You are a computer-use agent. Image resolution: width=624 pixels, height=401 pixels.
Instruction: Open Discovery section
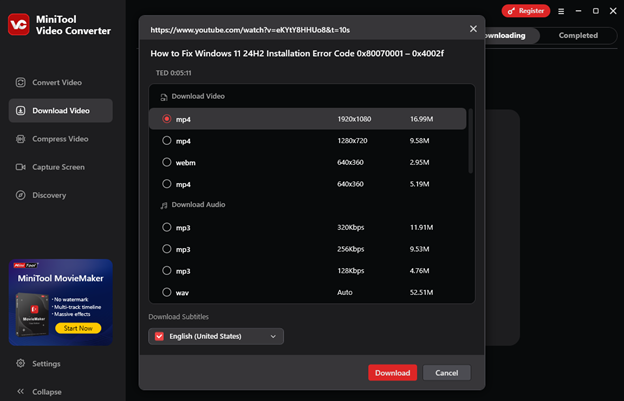click(x=60, y=195)
